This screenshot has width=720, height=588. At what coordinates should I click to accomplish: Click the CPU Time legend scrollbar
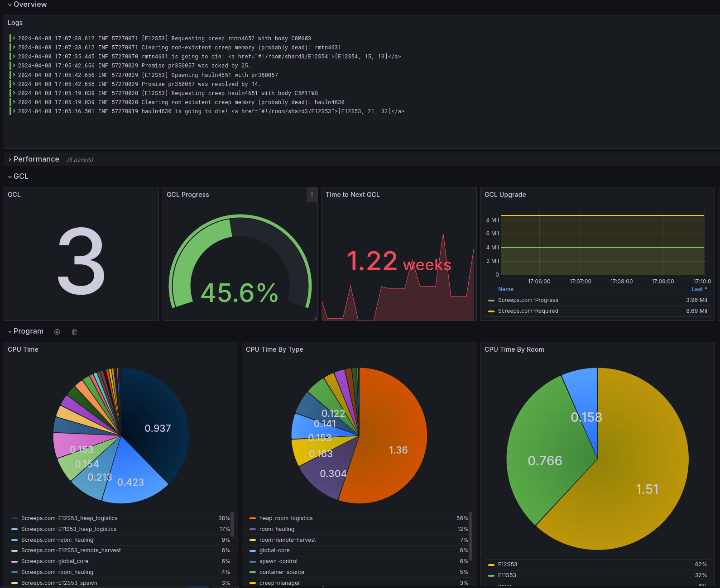point(232,524)
